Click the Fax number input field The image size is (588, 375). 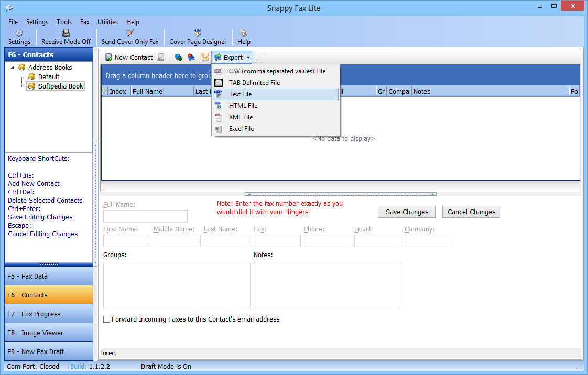click(x=277, y=241)
